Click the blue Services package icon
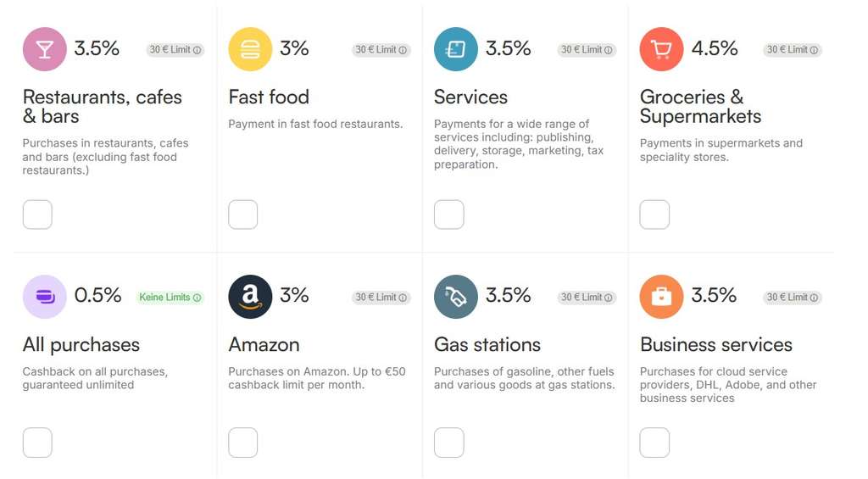 click(455, 49)
